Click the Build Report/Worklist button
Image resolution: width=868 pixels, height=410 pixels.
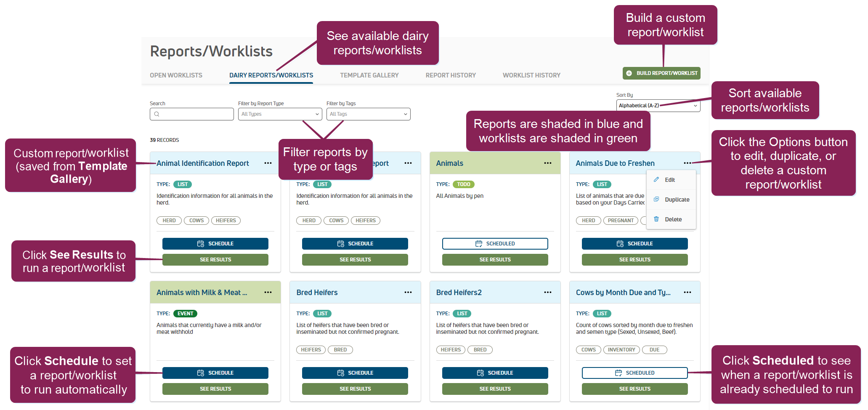click(x=661, y=73)
